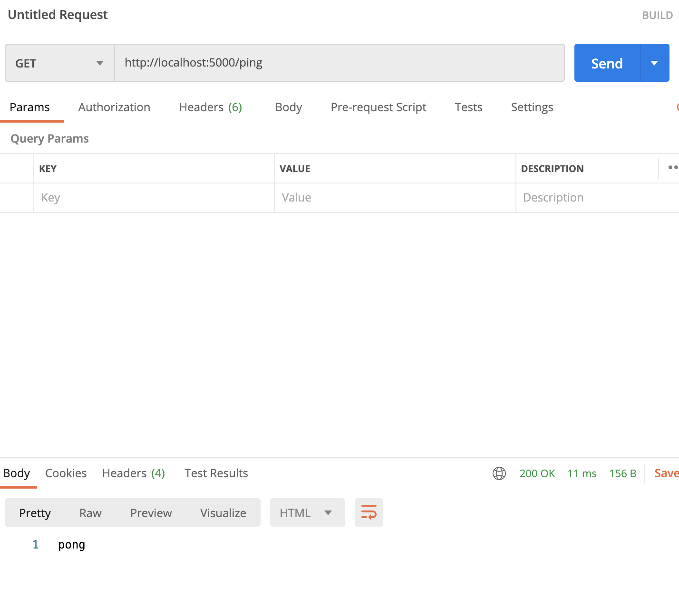The width and height of the screenshot is (679, 616).
Task: Open the Test Results tab
Action: [x=216, y=473]
